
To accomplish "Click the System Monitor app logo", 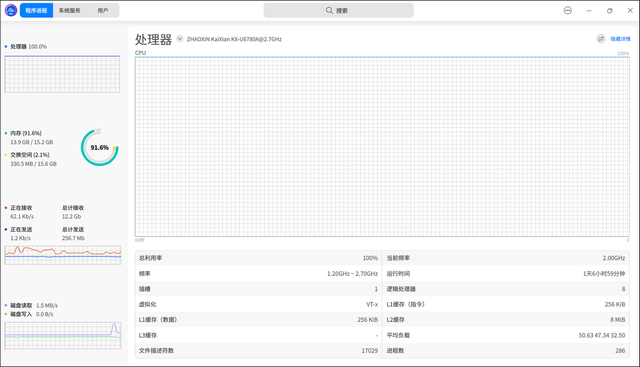I will (x=11, y=10).
